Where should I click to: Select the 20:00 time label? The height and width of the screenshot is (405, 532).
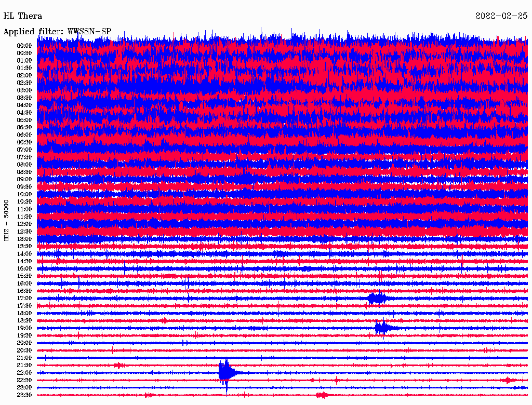tap(24, 343)
